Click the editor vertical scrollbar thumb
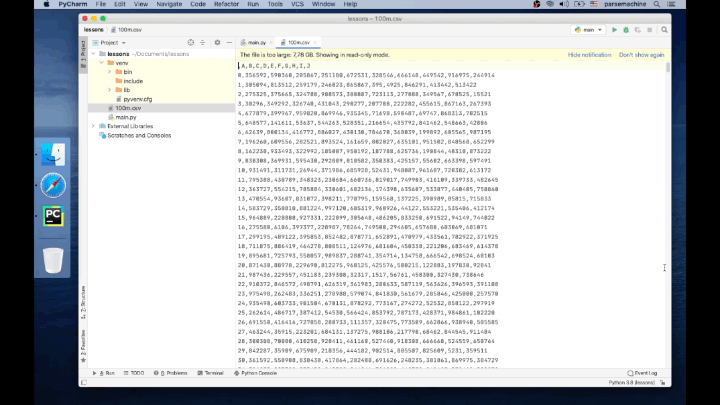 tap(668, 67)
